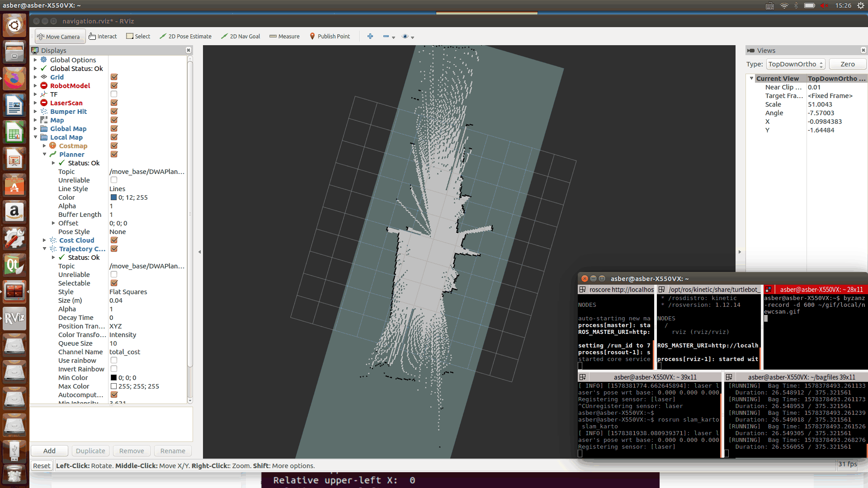Open Firefox from the dock

14,80
